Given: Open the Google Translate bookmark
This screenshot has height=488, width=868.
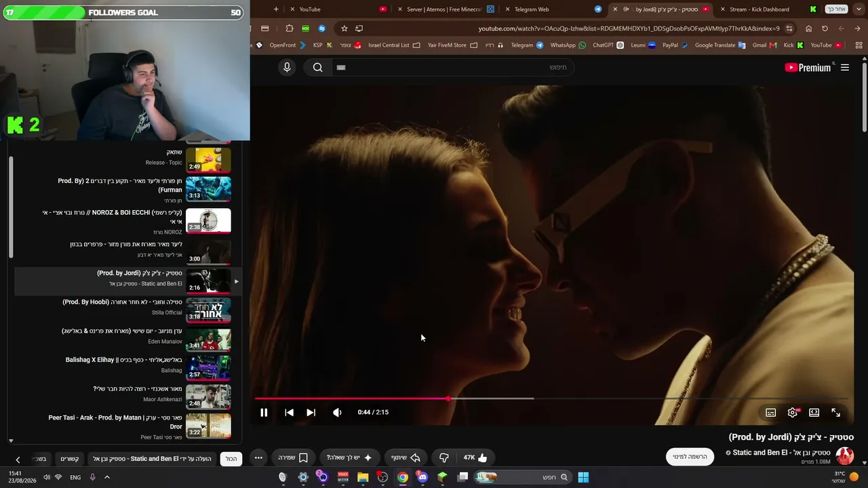Looking at the screenshot, I should [x=720, y=45].
